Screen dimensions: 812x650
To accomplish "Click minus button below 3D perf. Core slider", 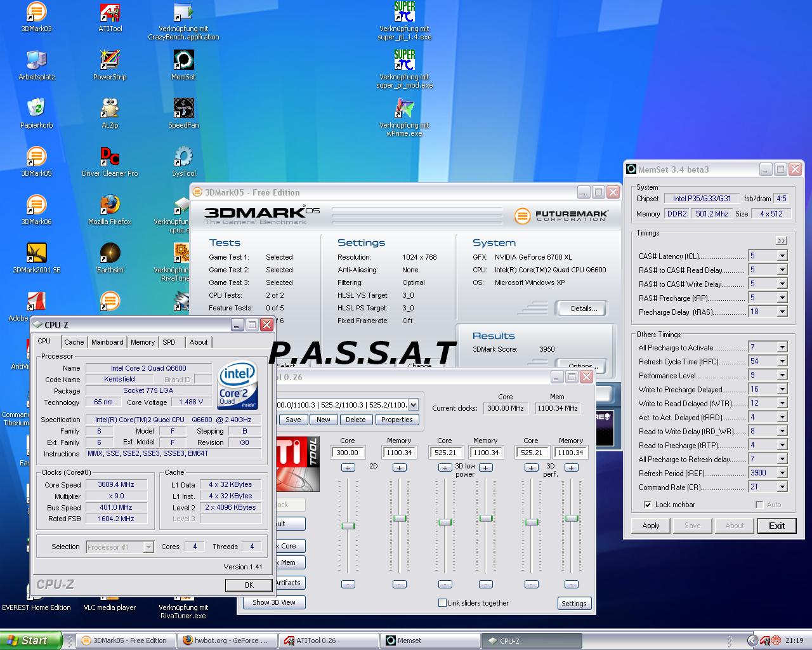I will coord(532,584).
